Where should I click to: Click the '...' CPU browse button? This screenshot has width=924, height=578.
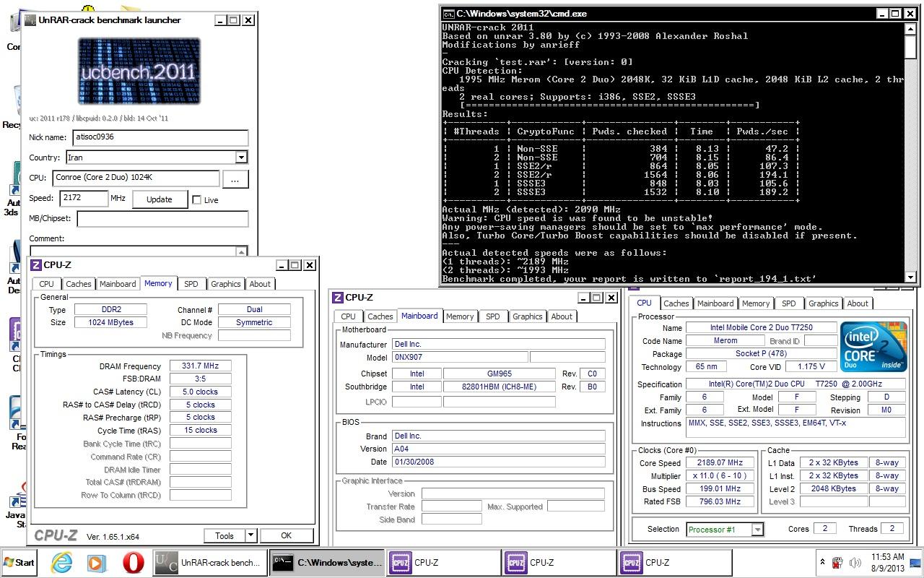pos(235,178)
